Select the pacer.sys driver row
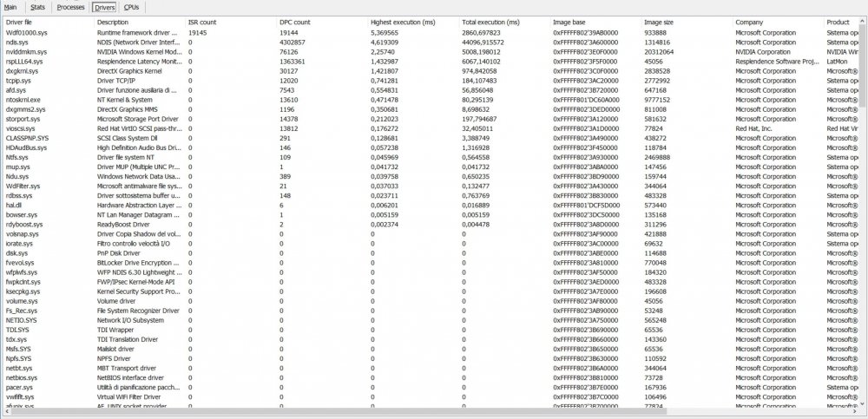Image resolution: width=868 pixels, height=419 pixels. tap(431, 388)
